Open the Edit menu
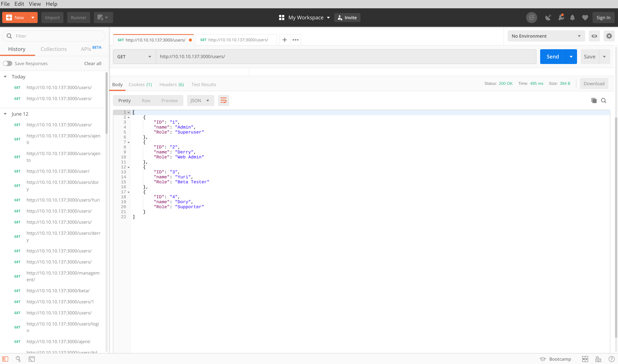 pos(19,4)
